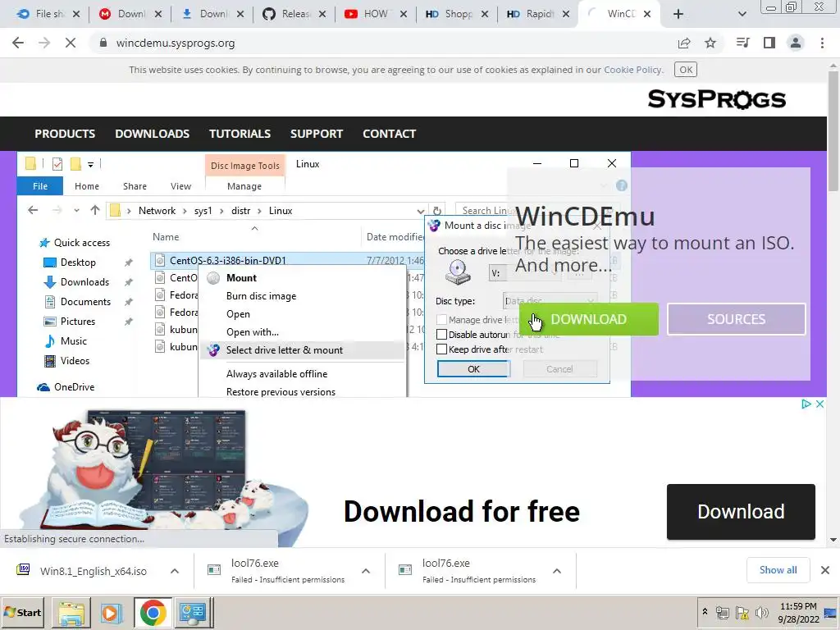This screenshot has width=840, height=630.
Task: Open a new browser tab
Action: point(678,14)
